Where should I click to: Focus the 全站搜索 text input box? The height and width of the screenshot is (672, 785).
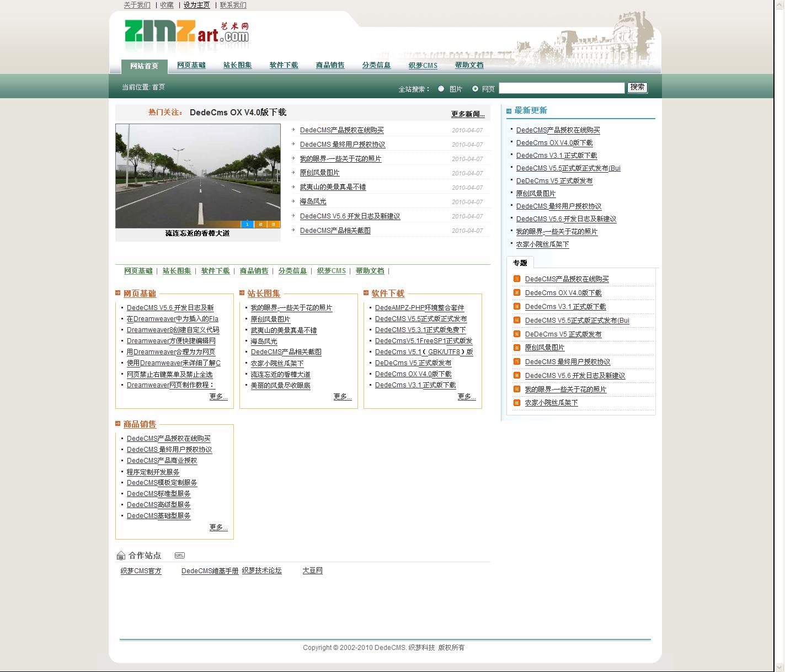[562, 88]
